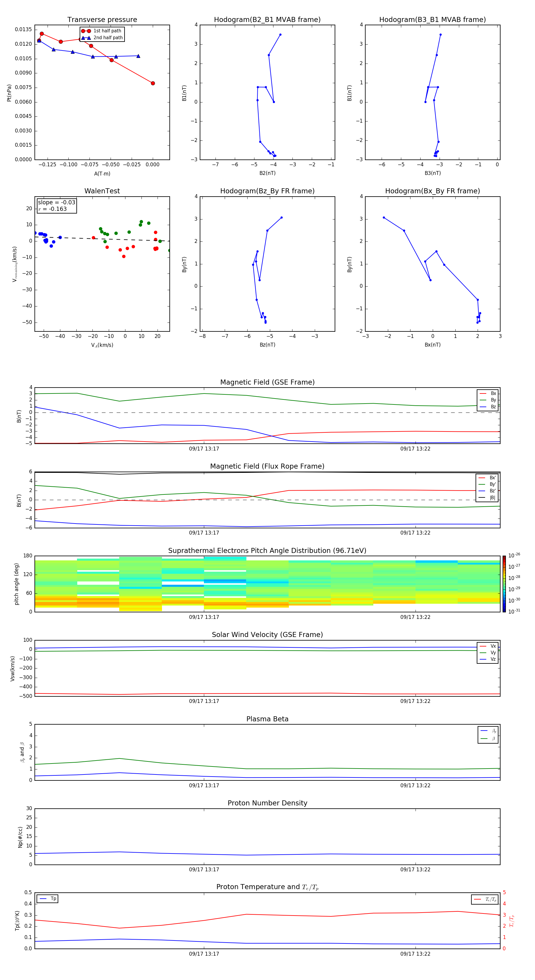Click the "Proton Number Density" title
This screenshot has height=980, width=535.
(x=267, y=803)
